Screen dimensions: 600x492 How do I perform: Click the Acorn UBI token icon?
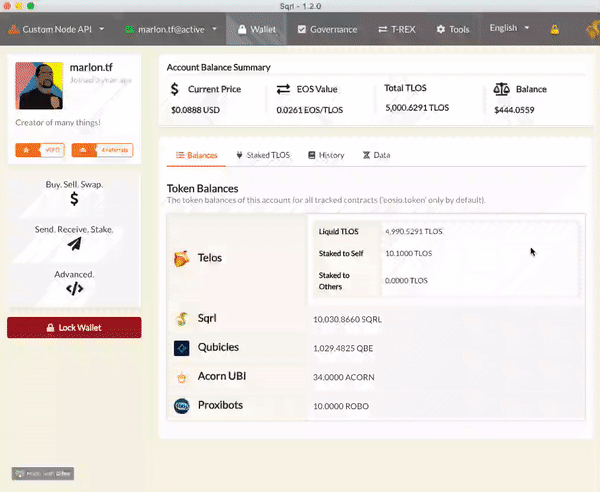[182, 378]
